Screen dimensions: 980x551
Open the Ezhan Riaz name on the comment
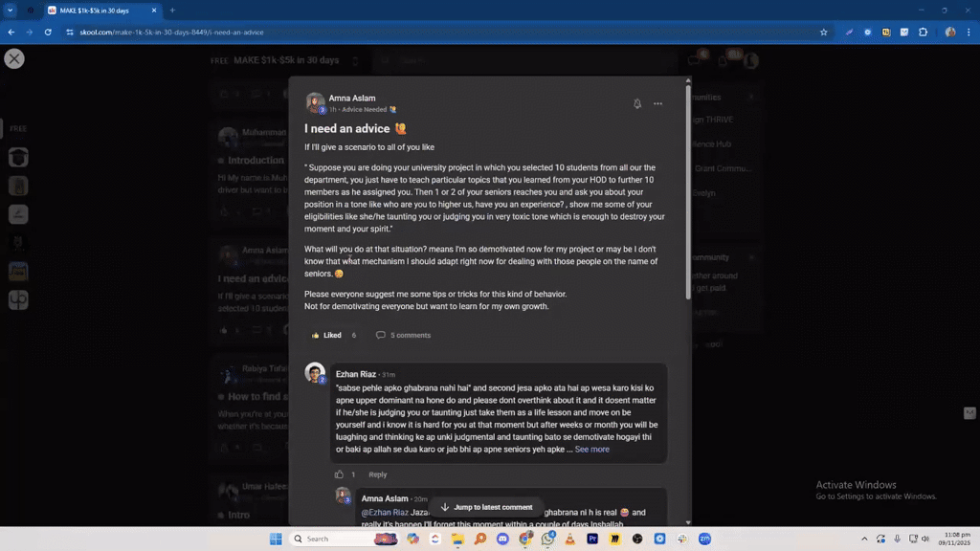[356, 374]
